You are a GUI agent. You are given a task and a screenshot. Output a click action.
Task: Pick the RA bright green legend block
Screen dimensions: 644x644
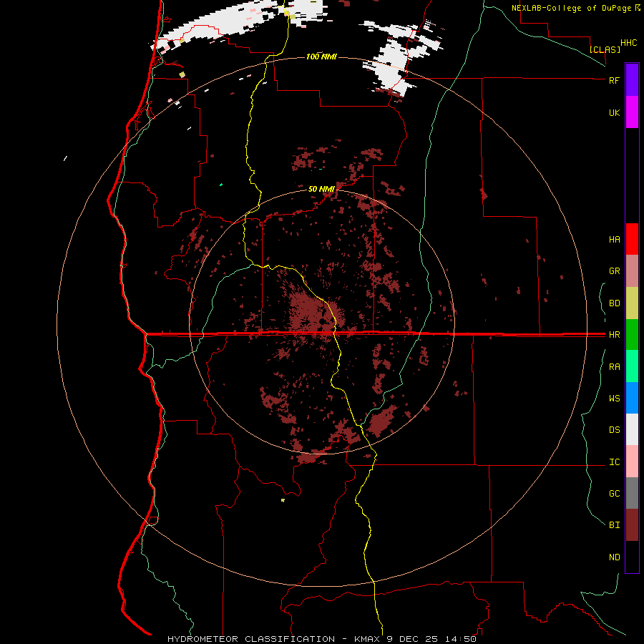coord(632,366)
